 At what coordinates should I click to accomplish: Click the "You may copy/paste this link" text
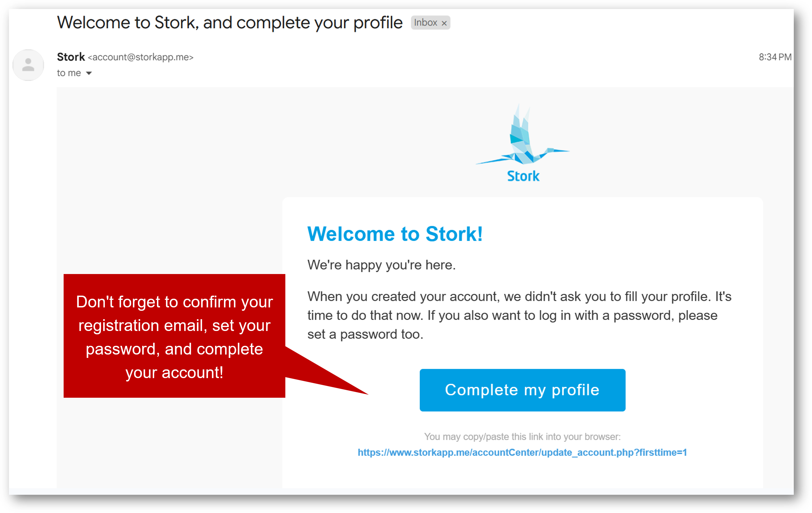[522, 437]
